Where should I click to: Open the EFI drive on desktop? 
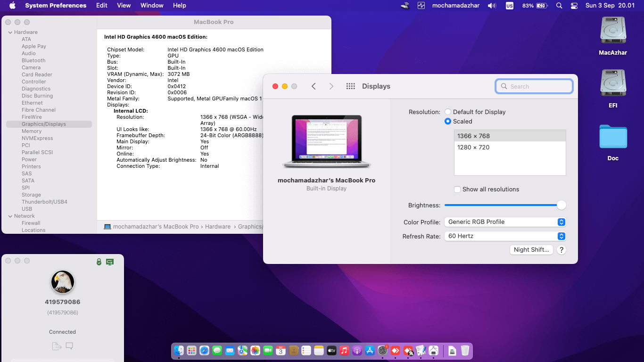coord(613,89)
